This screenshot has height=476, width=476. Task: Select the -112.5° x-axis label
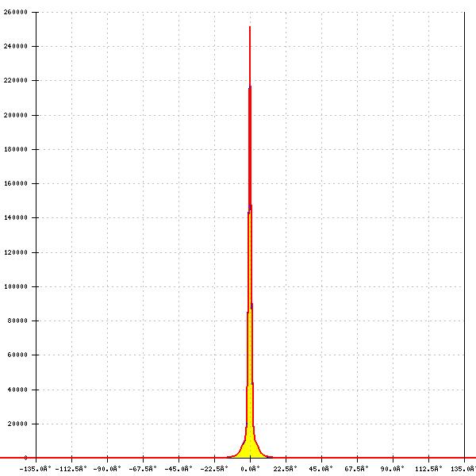[x=72, y=469]
